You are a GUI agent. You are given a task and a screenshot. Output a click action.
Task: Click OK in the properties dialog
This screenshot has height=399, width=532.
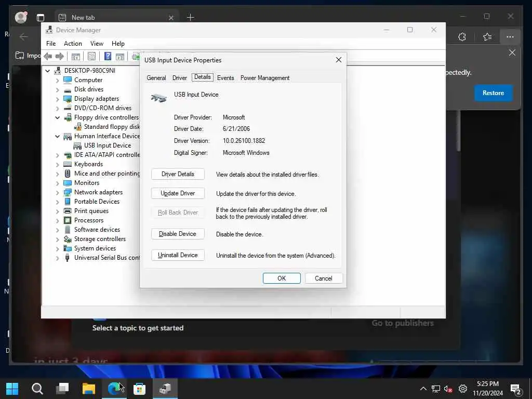(282, 278)
